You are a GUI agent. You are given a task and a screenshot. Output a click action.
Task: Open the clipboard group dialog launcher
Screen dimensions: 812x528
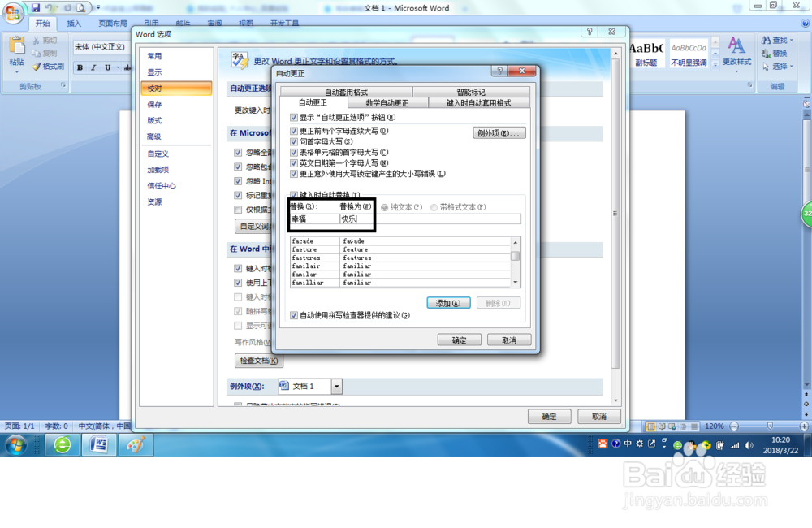63,85
